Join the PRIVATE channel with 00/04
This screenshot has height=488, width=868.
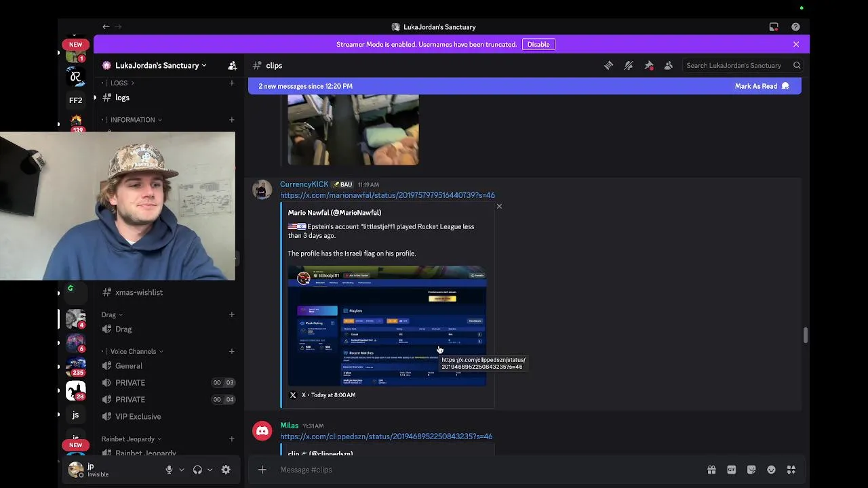(169, 400)
